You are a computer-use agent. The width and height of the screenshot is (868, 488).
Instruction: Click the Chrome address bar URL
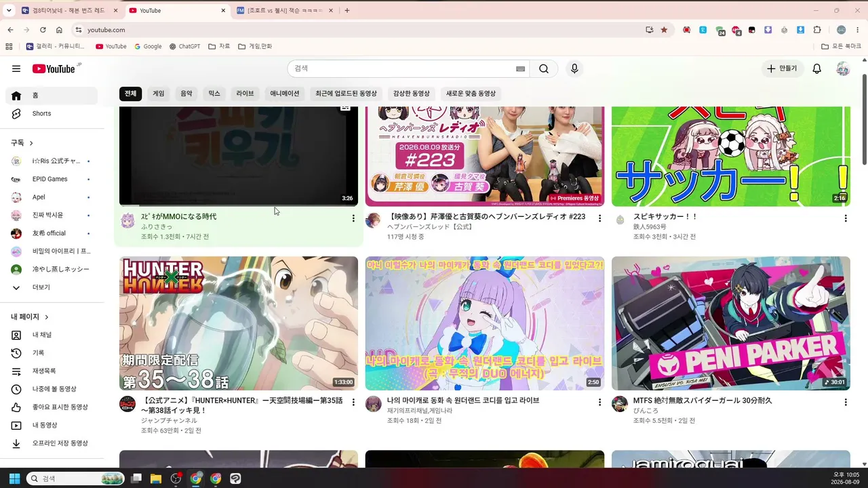[106, 30]
